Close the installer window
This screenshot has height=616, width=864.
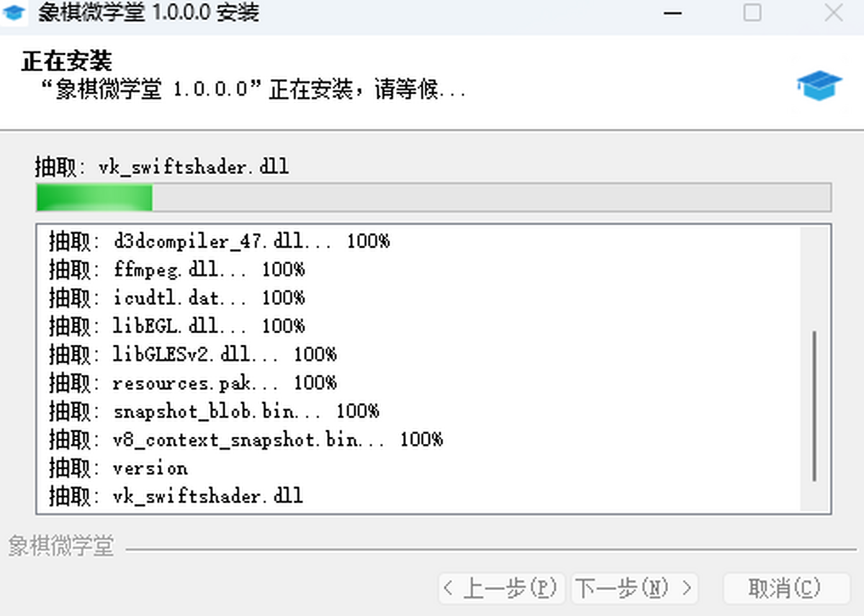point(834,13)
